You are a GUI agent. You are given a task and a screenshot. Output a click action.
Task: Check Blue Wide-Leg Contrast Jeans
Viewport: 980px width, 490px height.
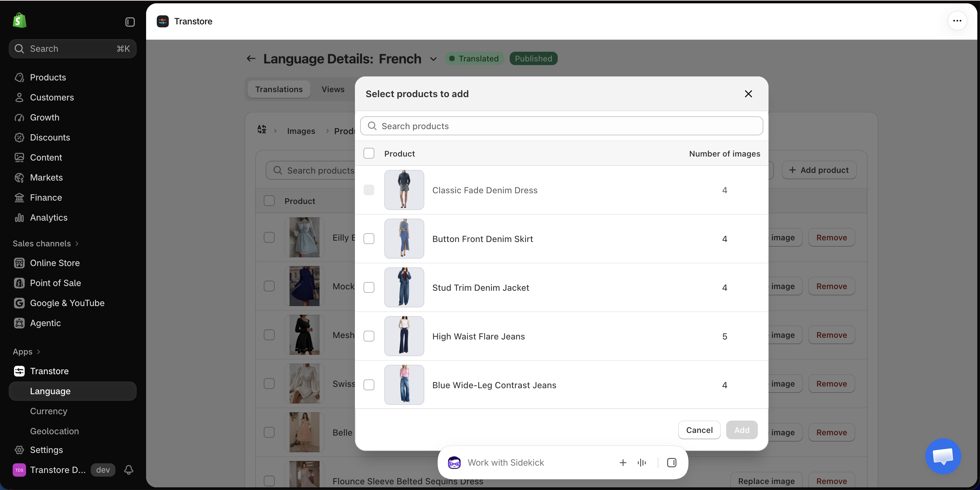369,385
